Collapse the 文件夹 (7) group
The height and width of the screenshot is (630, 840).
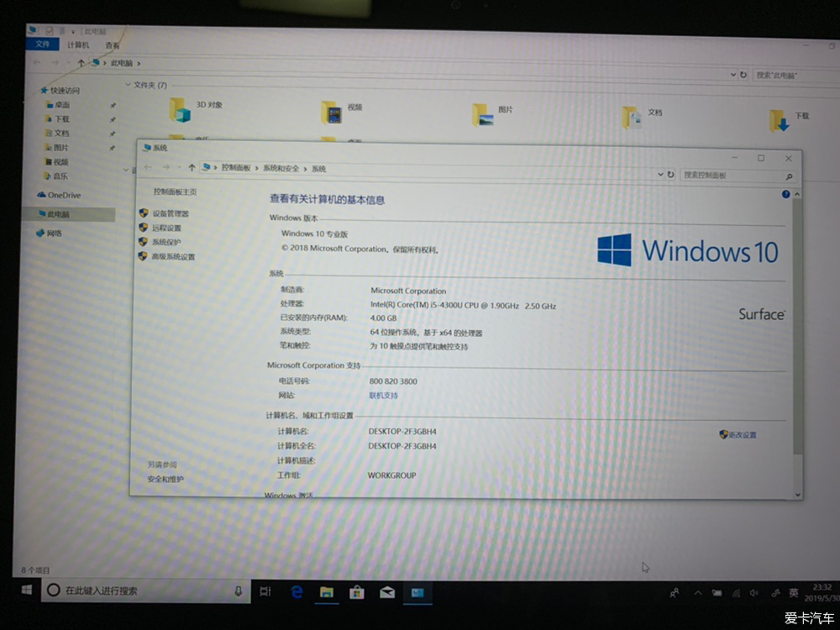[x=128, y=84]
